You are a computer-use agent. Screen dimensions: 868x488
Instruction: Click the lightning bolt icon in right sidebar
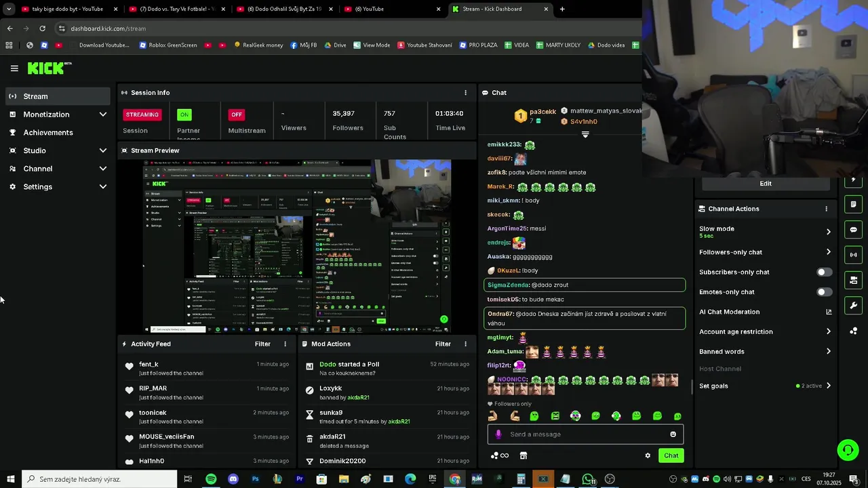(853, 181)
